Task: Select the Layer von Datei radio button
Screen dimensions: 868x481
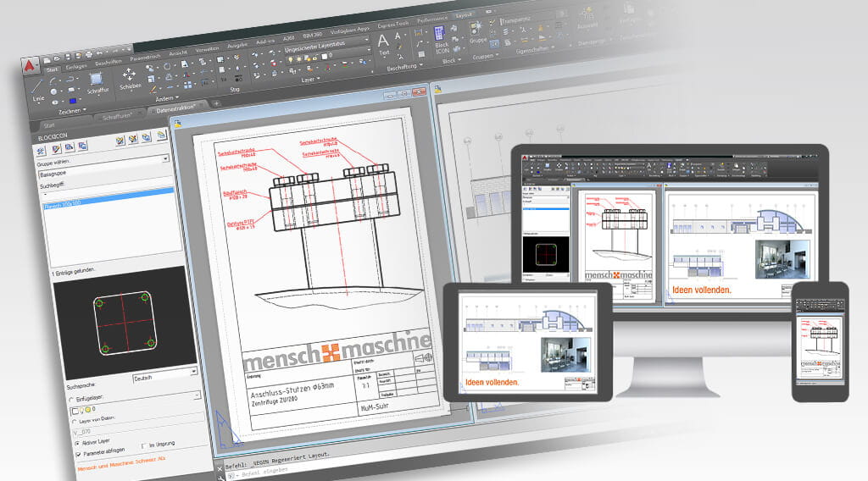Action: (75, 422)
